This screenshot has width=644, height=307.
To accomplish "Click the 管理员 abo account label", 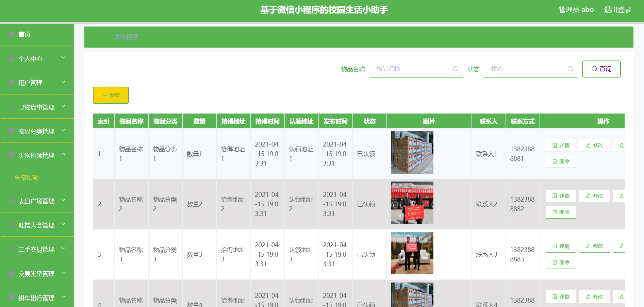I will coord(576,10).
